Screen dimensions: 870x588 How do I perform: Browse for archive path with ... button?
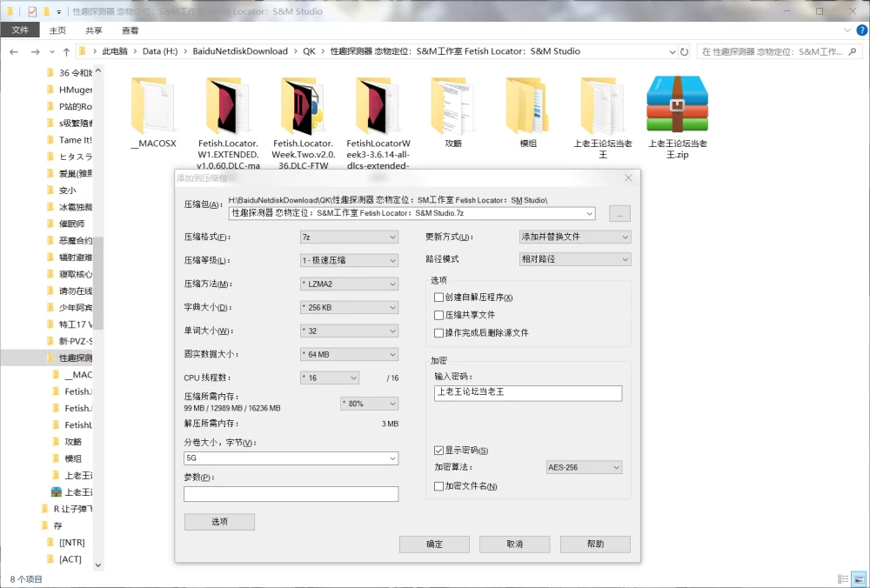pos(619,214)
